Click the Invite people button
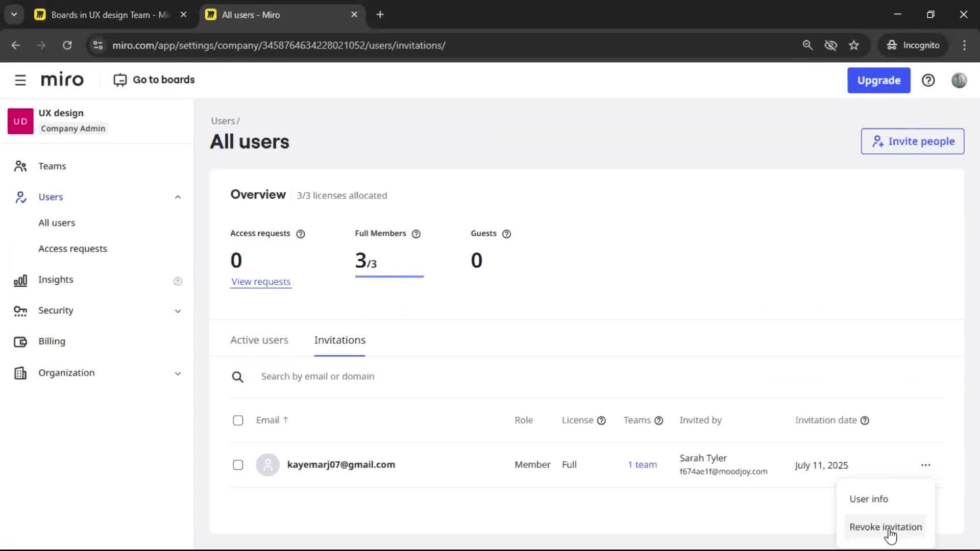Image resolution: width=980 pixels, height=551 pixels. 912,141
